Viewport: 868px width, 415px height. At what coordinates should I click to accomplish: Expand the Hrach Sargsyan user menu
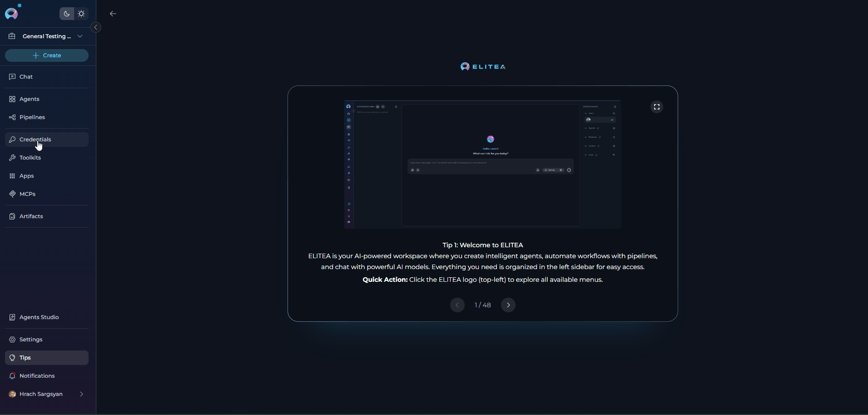(81, 394)
